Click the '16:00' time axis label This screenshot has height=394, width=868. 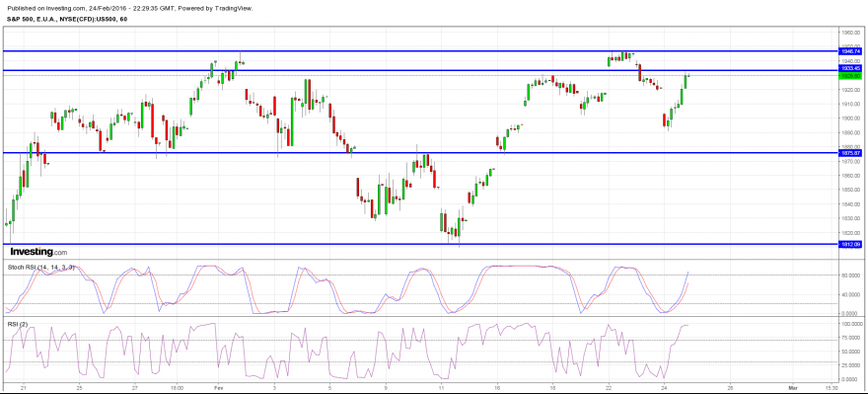tap(178, 388)
